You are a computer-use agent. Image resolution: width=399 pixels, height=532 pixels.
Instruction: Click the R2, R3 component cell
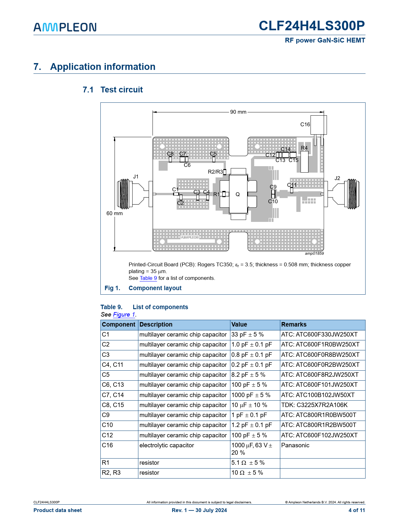click(111, 473)
